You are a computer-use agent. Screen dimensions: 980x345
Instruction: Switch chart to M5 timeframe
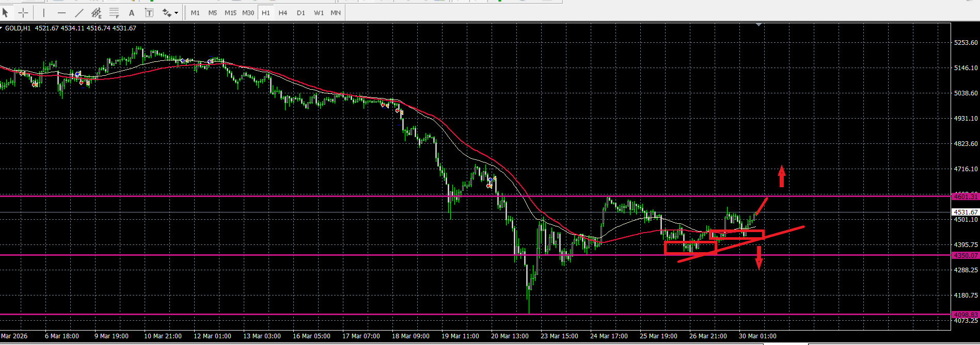tap(213, 13)
